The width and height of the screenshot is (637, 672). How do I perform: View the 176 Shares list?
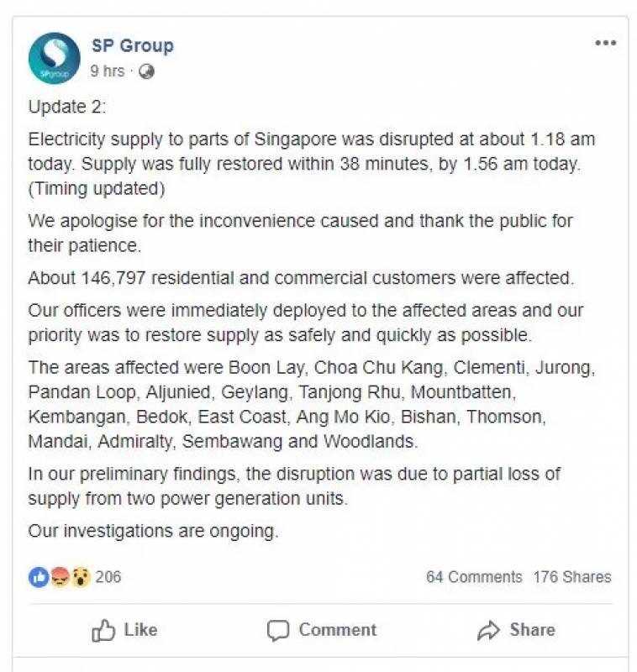(572, 577)
